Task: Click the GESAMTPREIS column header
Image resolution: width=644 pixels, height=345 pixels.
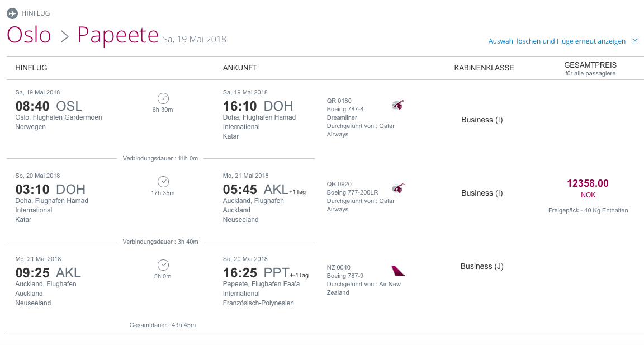Action: coord(590,65)
